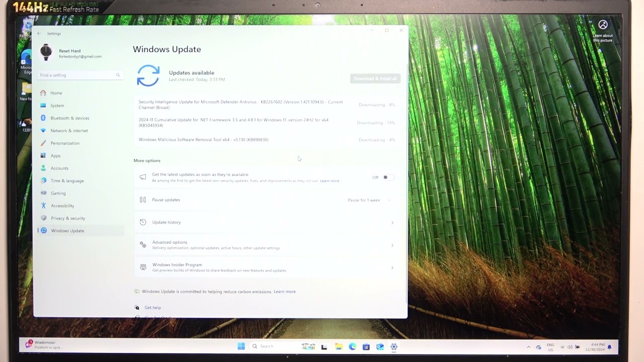Screen dimensions: 644x362
Task: Click the Network wifi icon in sidebar
Action: pos(43,131)
